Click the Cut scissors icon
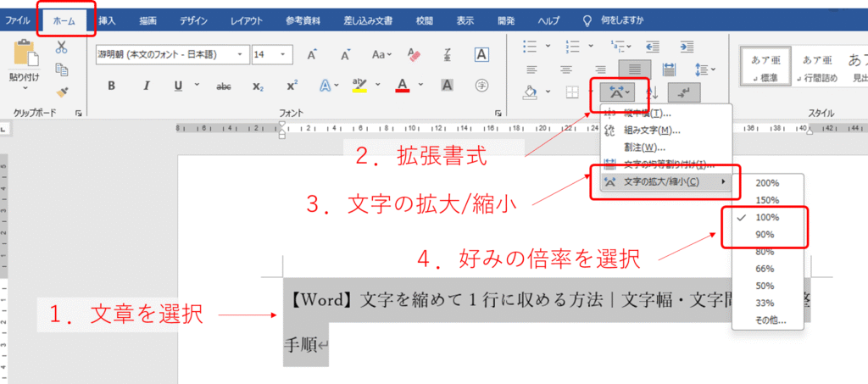The width and height of the screenshot is (868, 384). point(62,47)
